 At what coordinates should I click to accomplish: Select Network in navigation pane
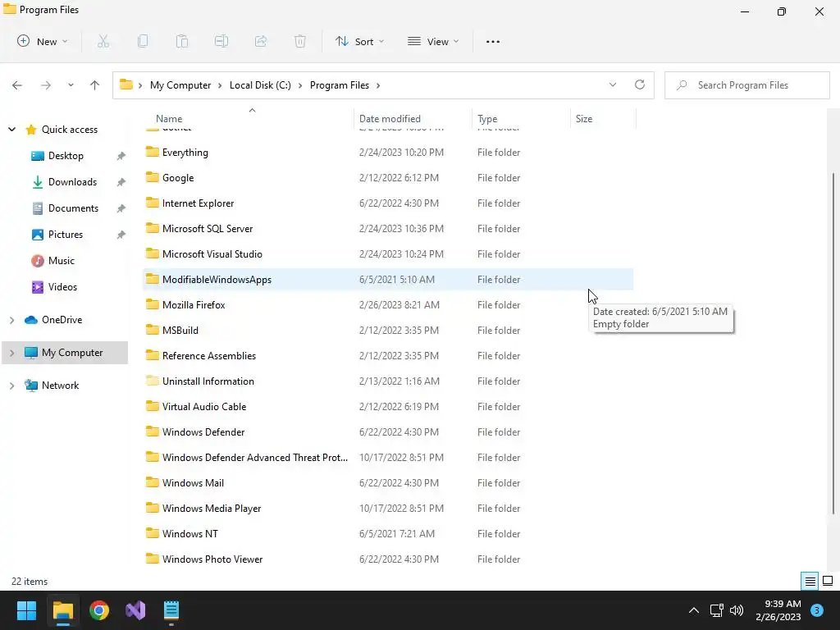coord(52,386)
